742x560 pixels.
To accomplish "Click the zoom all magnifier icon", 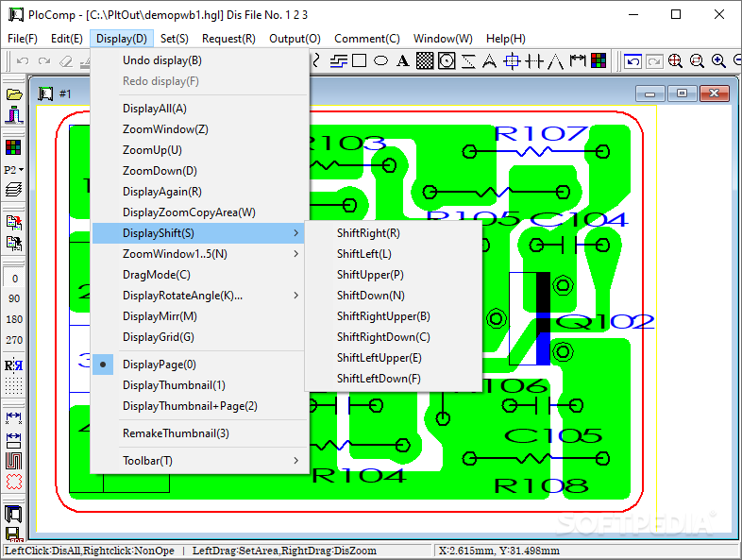I will point(675,61).
